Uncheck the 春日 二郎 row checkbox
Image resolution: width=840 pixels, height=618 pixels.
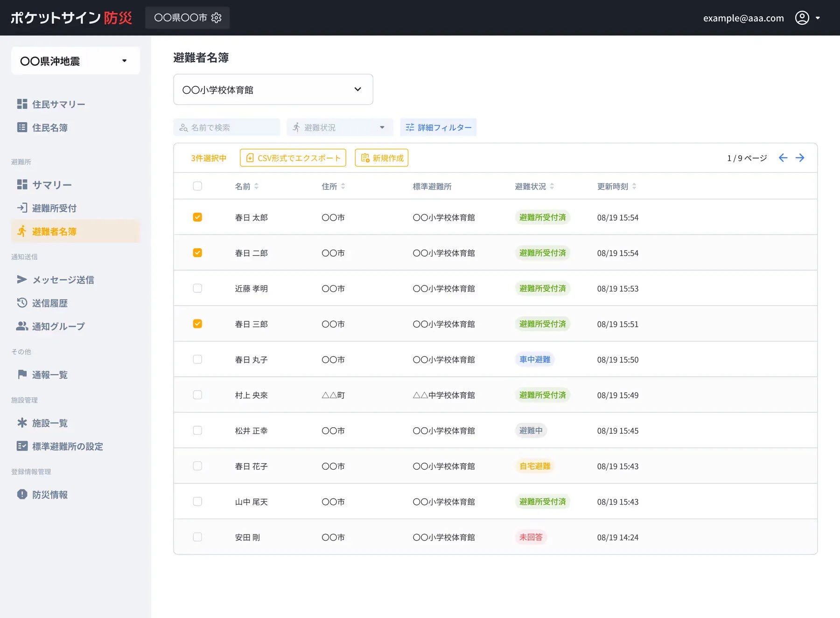pos(197,253)
